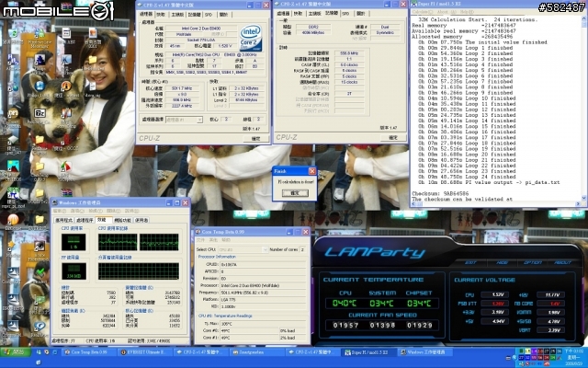588x368 pixels.
Task: Expand the processor selection dropdown in CPU-Z
Action: pyautogui.click(x=200, y=120)
